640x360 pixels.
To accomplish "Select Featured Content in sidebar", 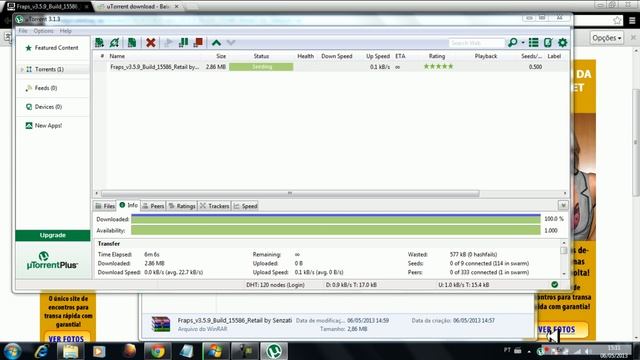I will tap(52, 48).
